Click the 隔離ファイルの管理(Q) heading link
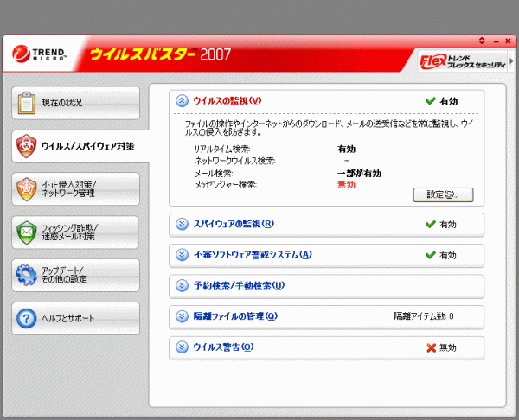 (235, 316)
